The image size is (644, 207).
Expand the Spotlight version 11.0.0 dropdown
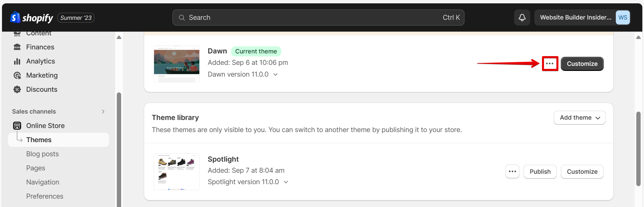point(286,182)
